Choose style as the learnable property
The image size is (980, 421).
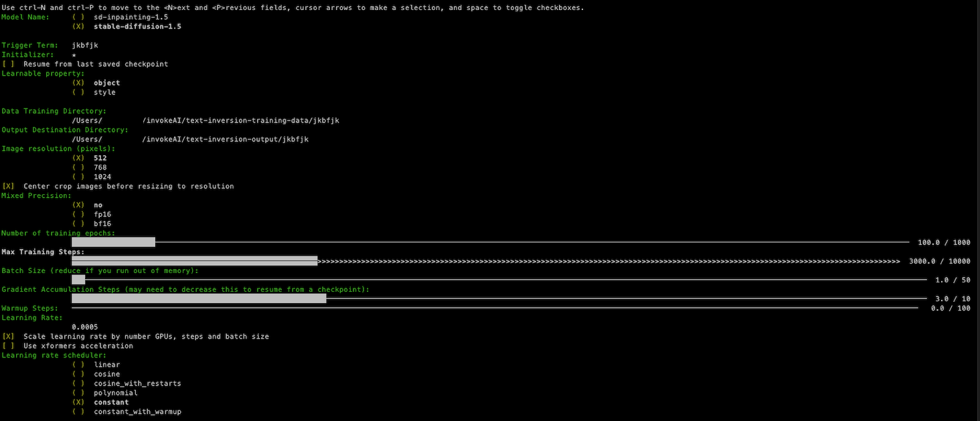[x=78, y=92]
